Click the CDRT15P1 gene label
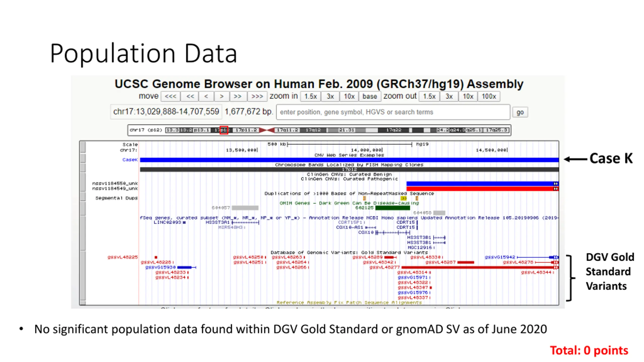The height and width of the screenshot is (362, 644). click(350, 222)
